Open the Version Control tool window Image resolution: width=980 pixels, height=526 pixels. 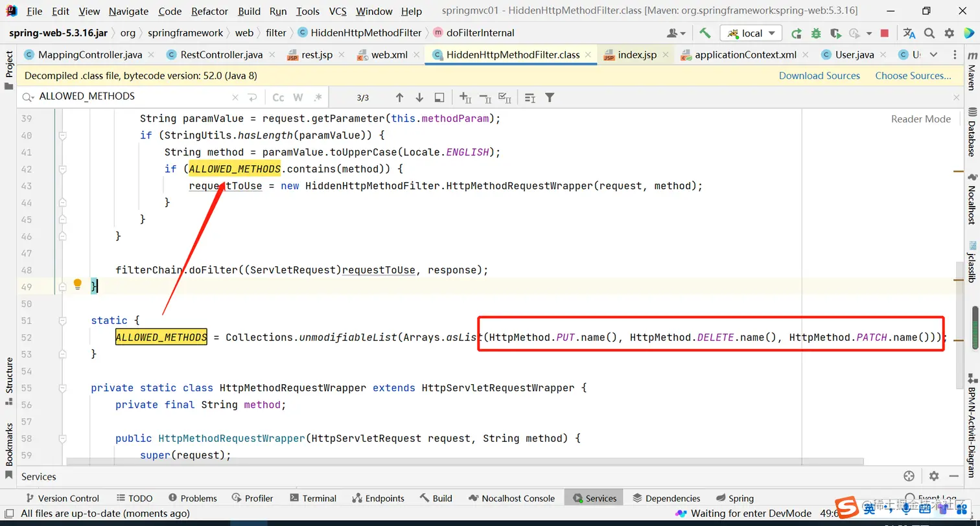[62, 498]
